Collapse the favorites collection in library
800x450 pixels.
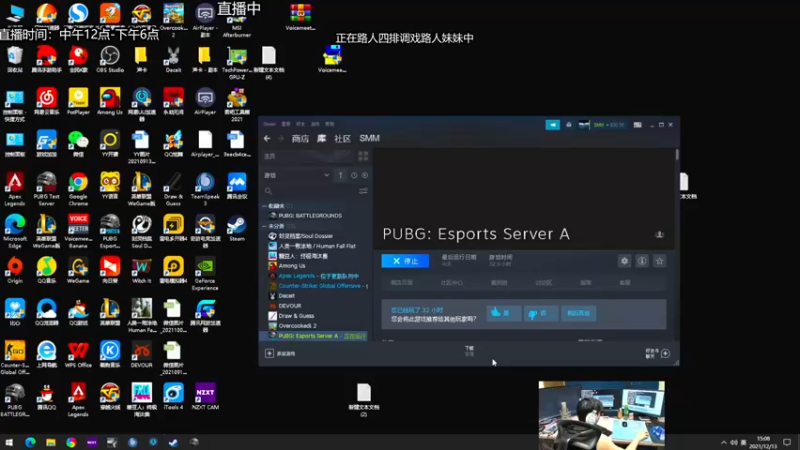click(x=264, y=206)
